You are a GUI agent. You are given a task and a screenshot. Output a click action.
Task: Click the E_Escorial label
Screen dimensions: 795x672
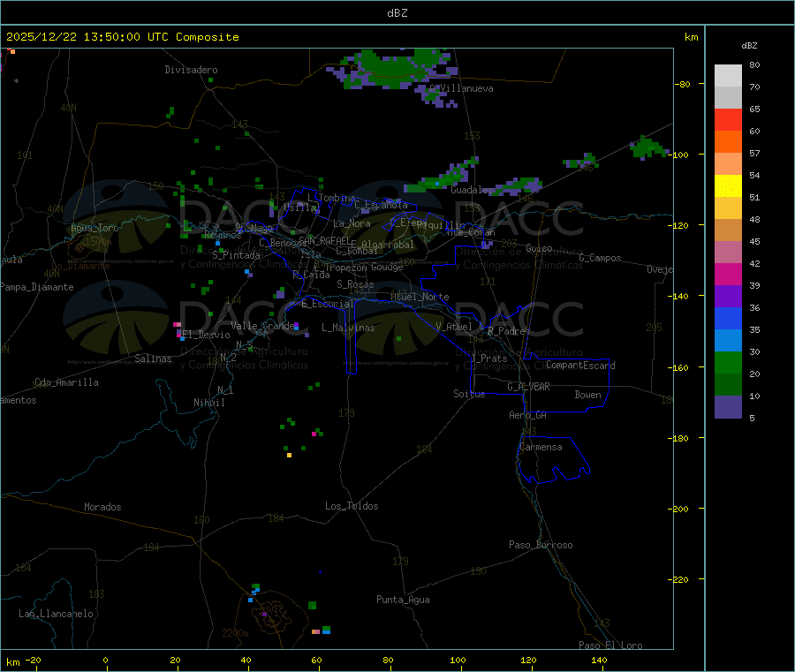(328, 304)
